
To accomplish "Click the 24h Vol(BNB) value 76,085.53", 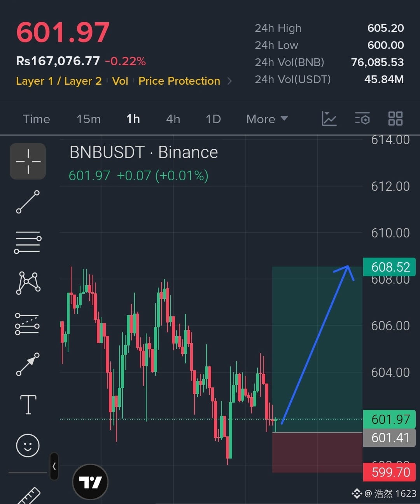I will pyautogui.click(x=377, y=62).
